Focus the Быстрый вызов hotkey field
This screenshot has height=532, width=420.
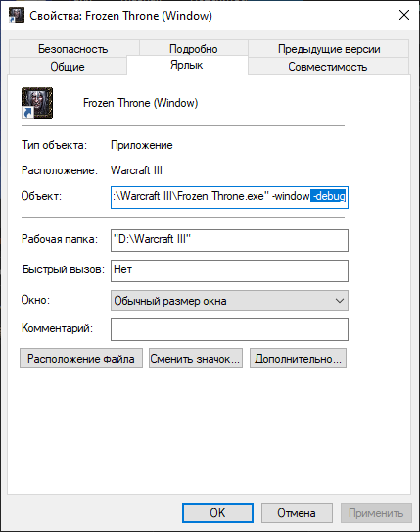pos(229,270)
